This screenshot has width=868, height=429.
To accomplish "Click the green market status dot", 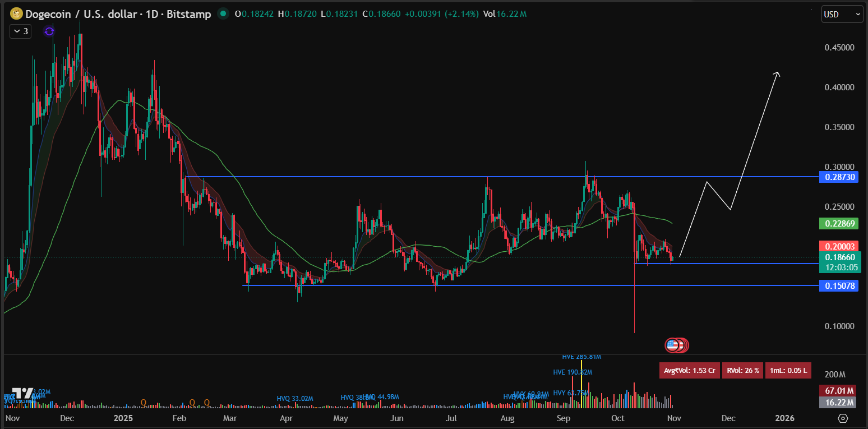I will (223, 14).
